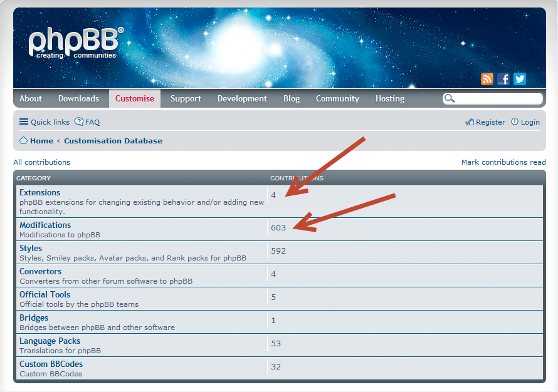Screen dimensions: 558x392
Task: Open the Facebook icon in banner
Action: (503, 78)
